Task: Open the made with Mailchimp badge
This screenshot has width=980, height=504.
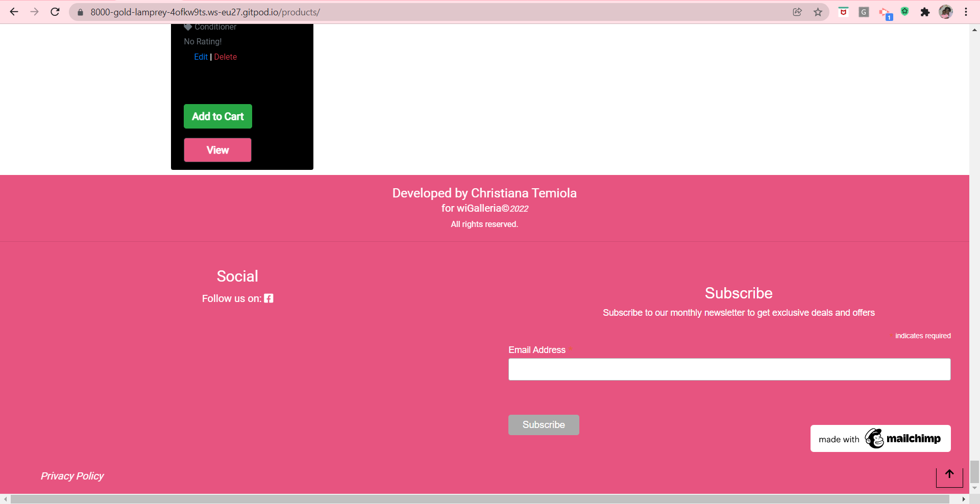Action: 880,439
